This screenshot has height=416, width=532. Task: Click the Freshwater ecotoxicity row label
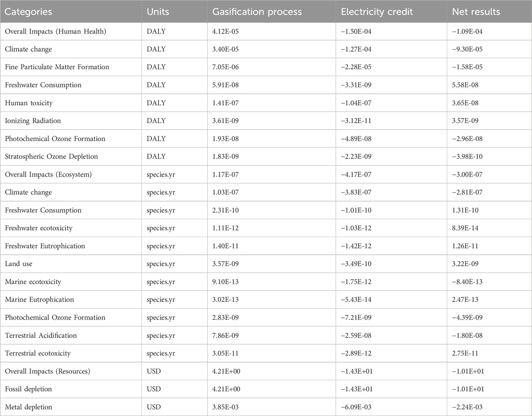(x=39, y=228)
